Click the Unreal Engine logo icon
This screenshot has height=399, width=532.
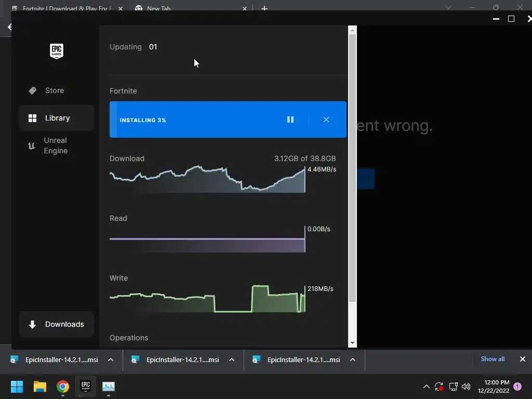tap(31, 146)
